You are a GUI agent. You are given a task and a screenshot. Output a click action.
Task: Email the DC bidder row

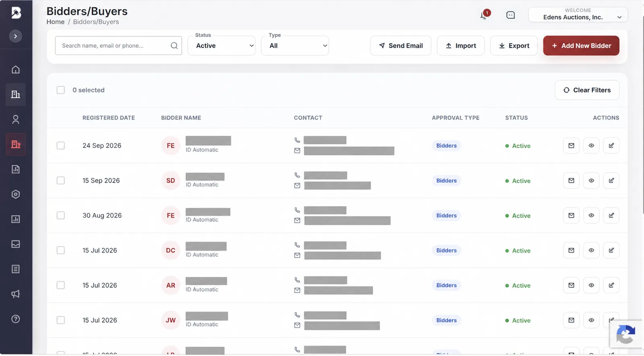(571, 250)
